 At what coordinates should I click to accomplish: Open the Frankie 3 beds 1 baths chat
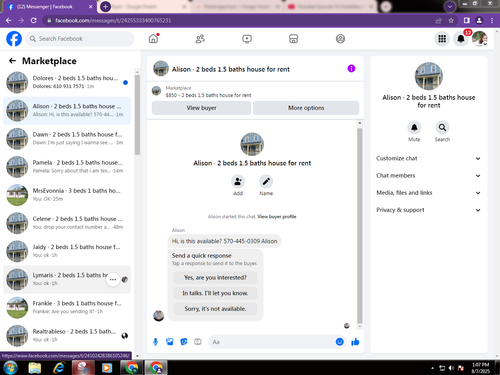(x=67, y=307)
